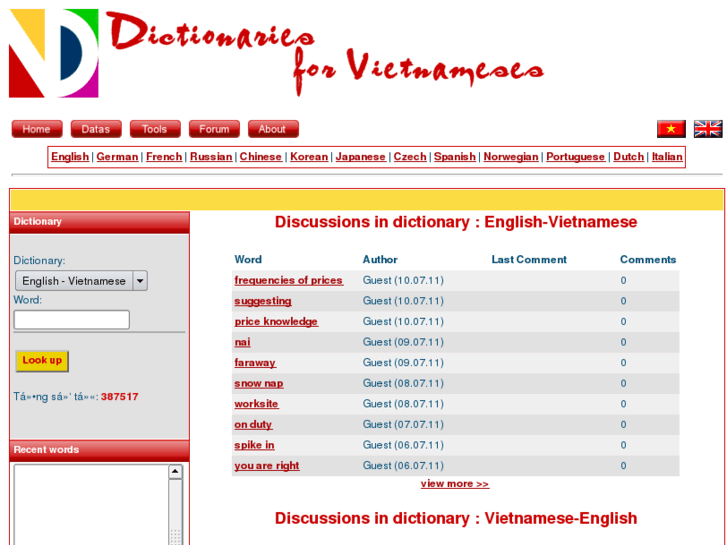
Task: Open the 'worksite' word discussion
Action: (x=256, y=404)
